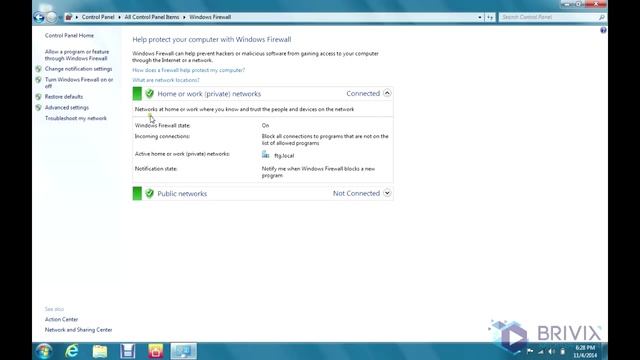Open Allow a program or feature through Windows Firewall
The image size is (640, 360).
(x=77, y=55)
